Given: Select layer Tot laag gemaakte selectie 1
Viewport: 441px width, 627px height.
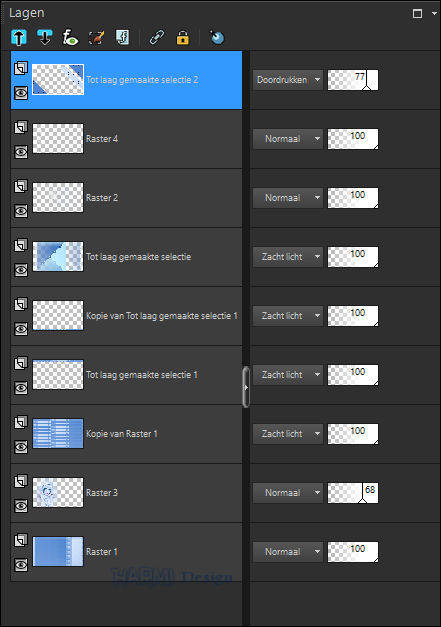Looking at the screenshot, I should click(x=126, y=375).
